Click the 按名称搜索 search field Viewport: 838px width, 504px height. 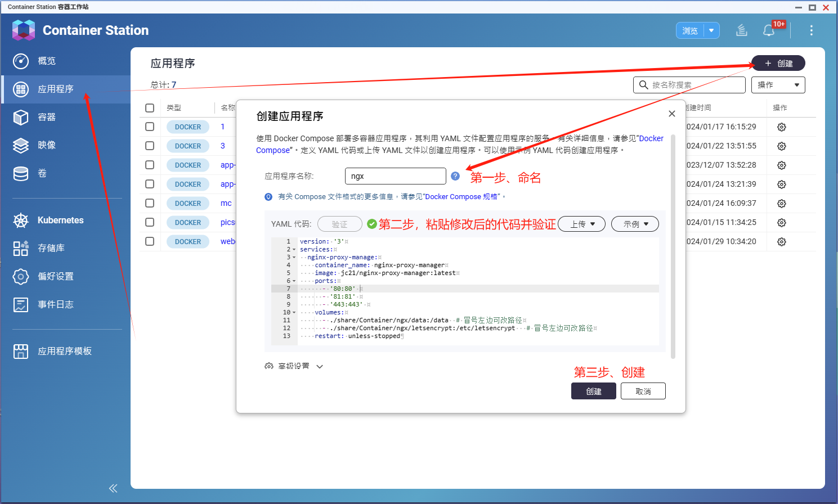coord(689,85)
